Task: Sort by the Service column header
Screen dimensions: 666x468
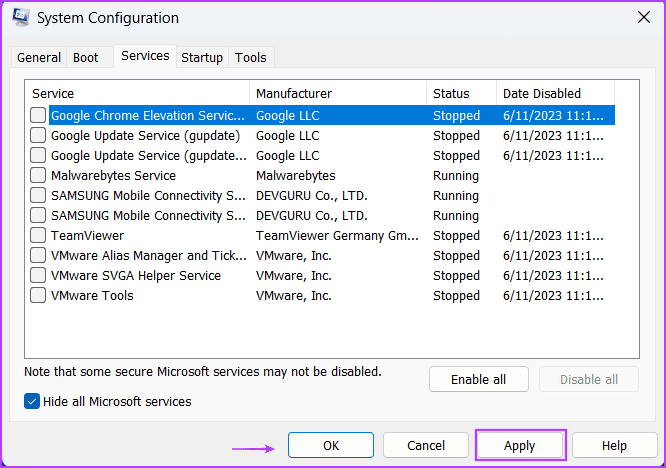Action: pos(139,93)
